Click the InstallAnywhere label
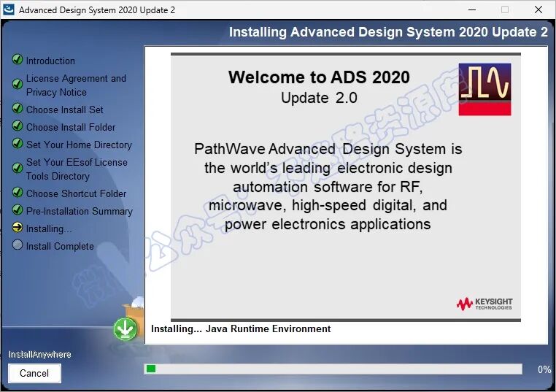This screenshot has width=556, height=392. [39, 354]
